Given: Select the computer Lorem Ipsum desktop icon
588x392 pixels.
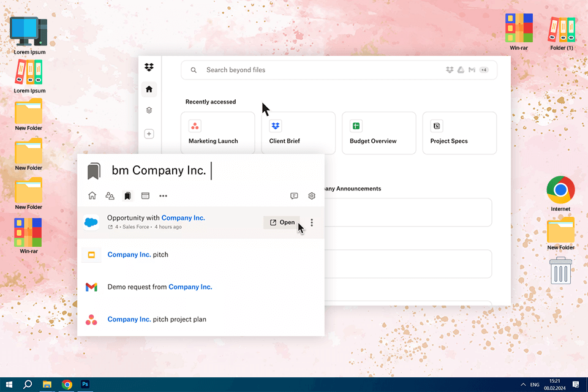Looking at the screenshot, I should click(x=29, y=36).
